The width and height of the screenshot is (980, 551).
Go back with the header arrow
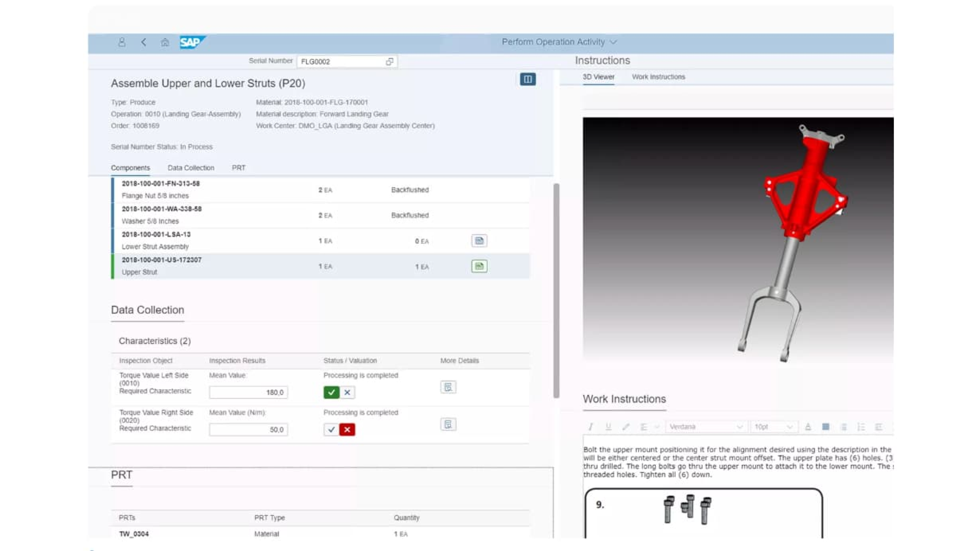pos(143,42)
